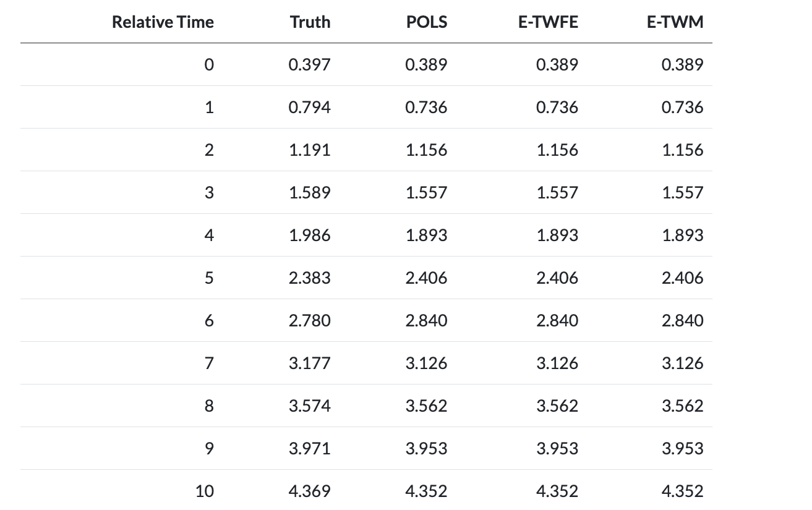Select the Truth value 2.383
Image resolution: width=812 pixels, height=510 pixels.
(x=310, y=278)
